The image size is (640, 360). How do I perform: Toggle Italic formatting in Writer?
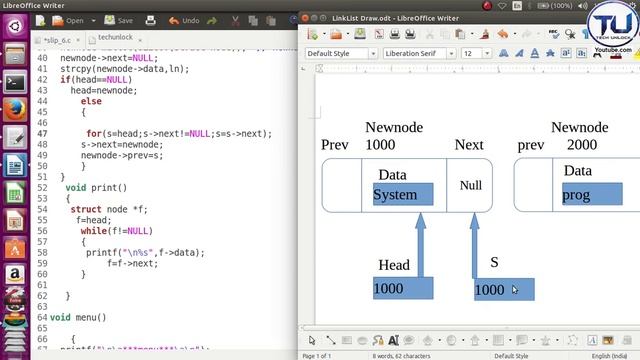[x=519, y=53]
